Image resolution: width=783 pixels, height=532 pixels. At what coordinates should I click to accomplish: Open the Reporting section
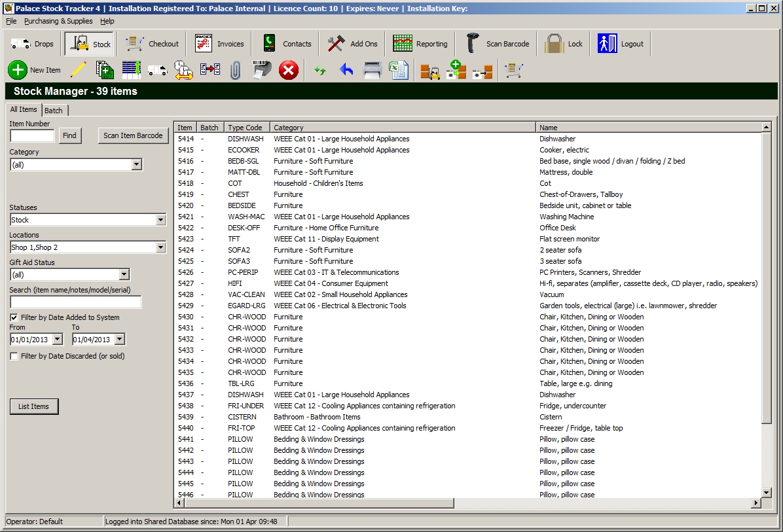coord(420,44)
